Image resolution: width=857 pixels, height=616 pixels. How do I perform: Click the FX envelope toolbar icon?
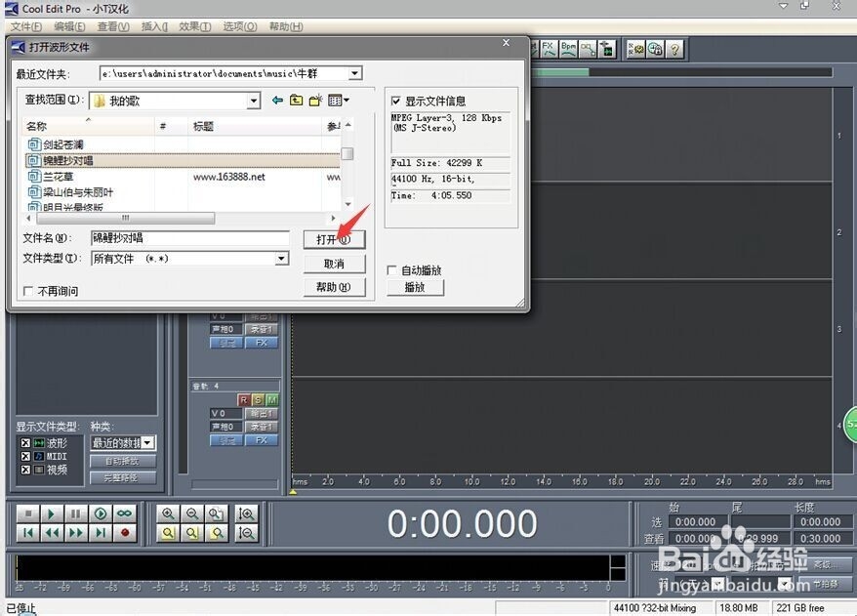[x=549, y=49]
